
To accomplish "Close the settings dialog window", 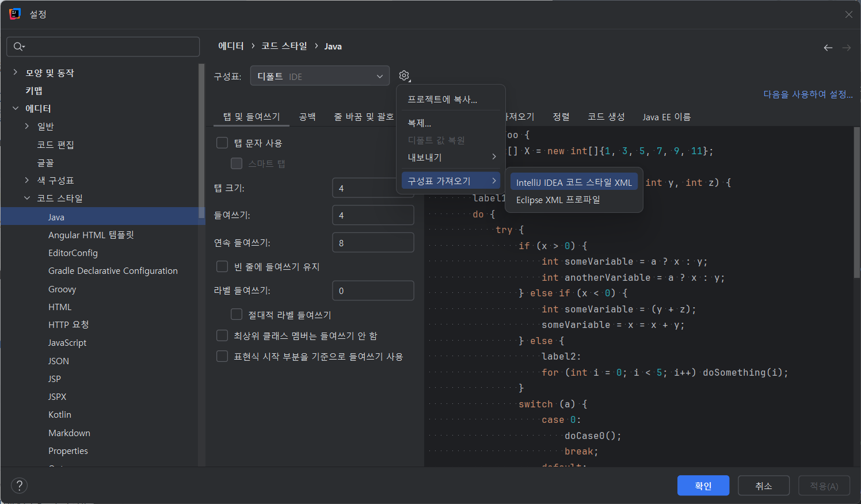I will (849, 14).
